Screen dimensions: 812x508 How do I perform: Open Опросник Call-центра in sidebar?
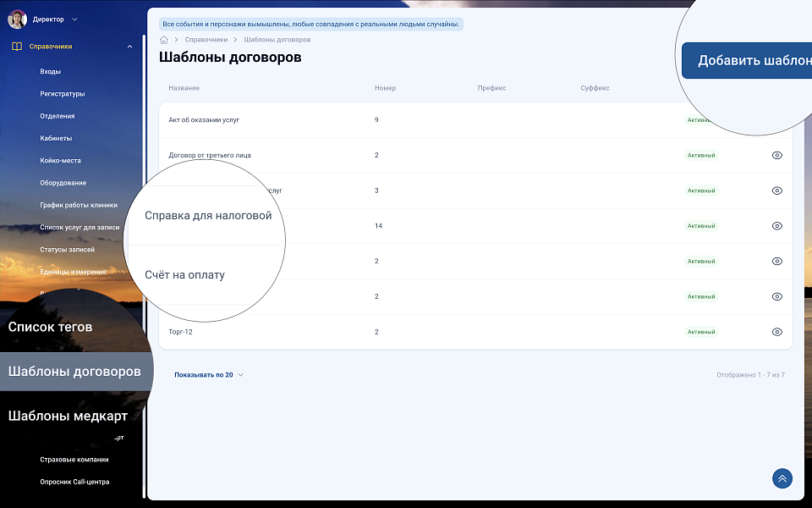[x=74, y=482]
